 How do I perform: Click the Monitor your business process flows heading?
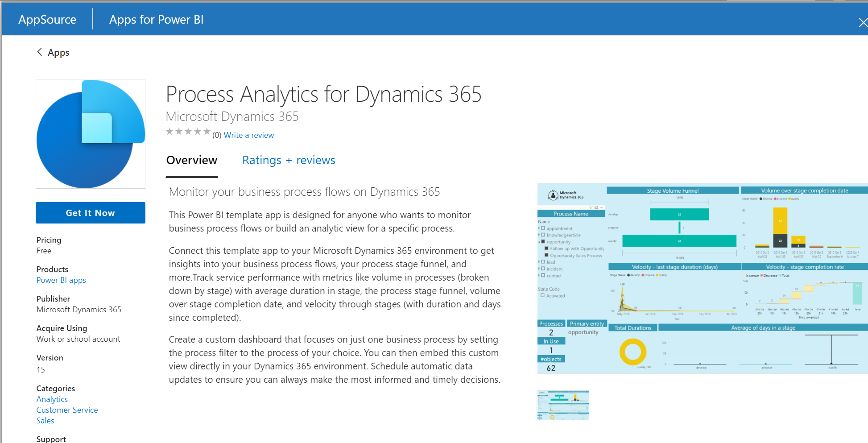point(304,192)
